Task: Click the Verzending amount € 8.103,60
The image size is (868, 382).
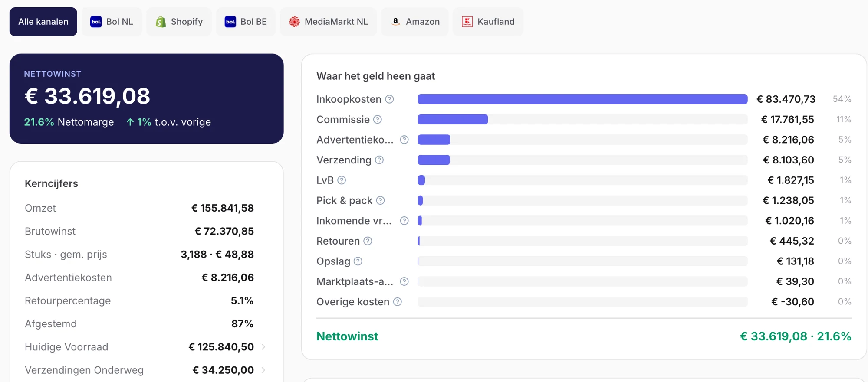Action: [x=789, y=160]
